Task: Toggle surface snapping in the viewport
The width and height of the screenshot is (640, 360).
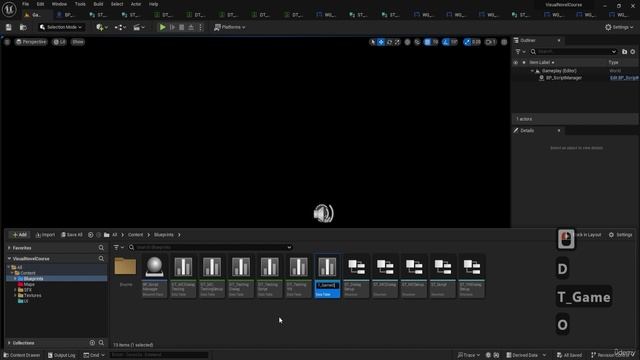Action: pyautogui.click(x=417, y=42)
